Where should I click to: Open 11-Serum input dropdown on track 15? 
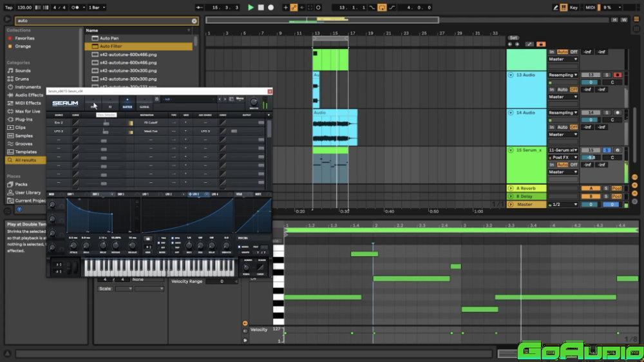tap(563, 150)
